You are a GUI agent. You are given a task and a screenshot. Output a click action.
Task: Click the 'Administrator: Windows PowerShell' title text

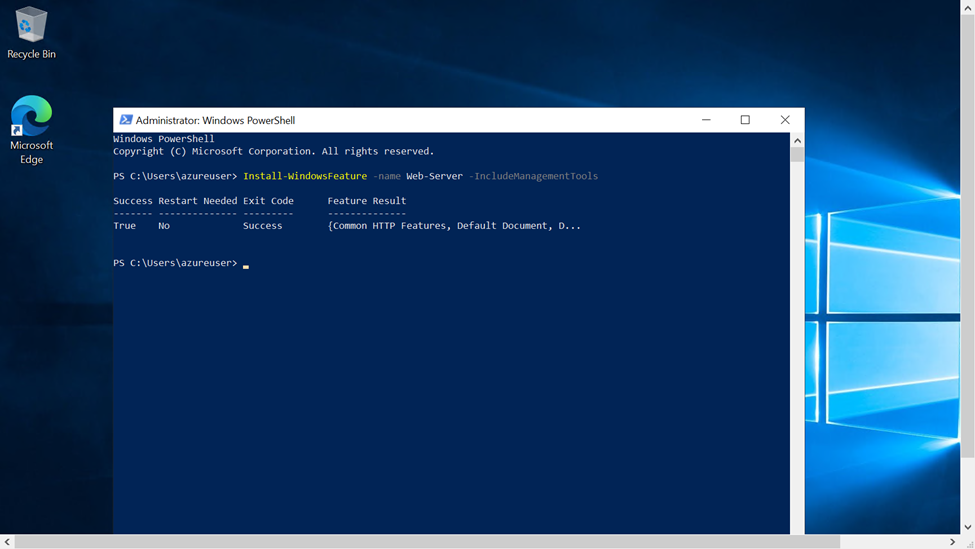(x=215, y=120)
